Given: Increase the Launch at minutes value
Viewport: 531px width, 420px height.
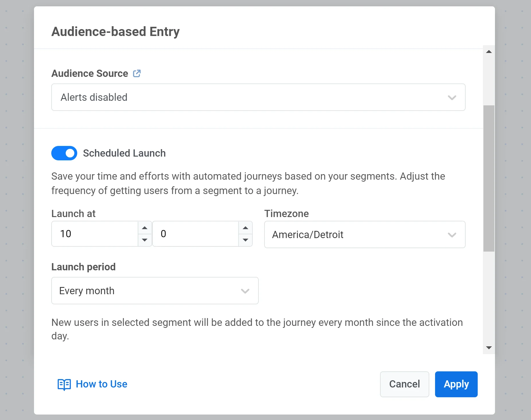Looking at the screenshot, I should tap(245, 228).
